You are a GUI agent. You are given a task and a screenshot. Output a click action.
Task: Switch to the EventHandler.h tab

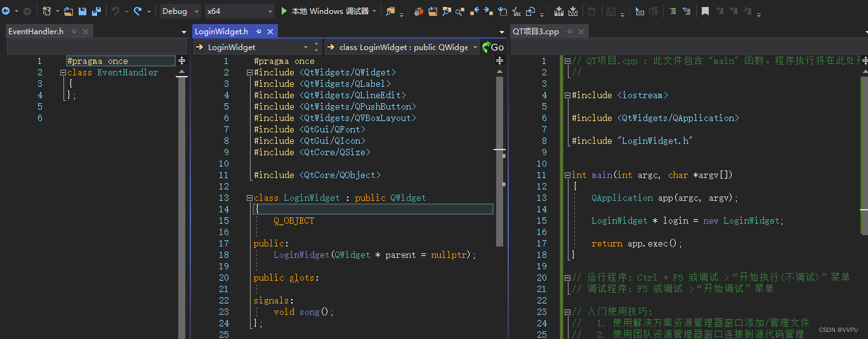pos(36,31)
